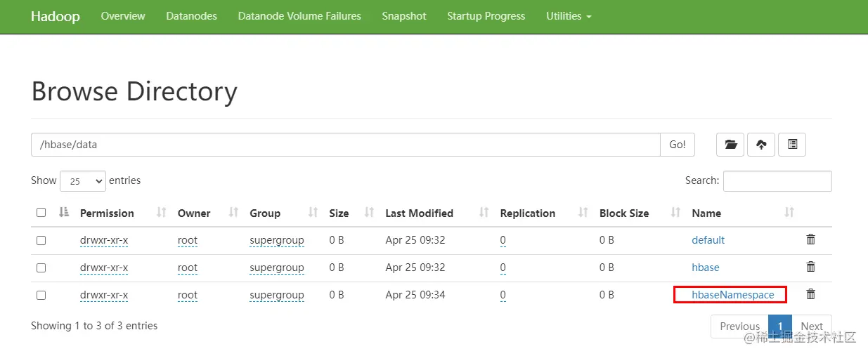Image resolution: width=868 pixels, height=356 pixels.
Task: Open the Startup Progress page
Action: [486, 16]
